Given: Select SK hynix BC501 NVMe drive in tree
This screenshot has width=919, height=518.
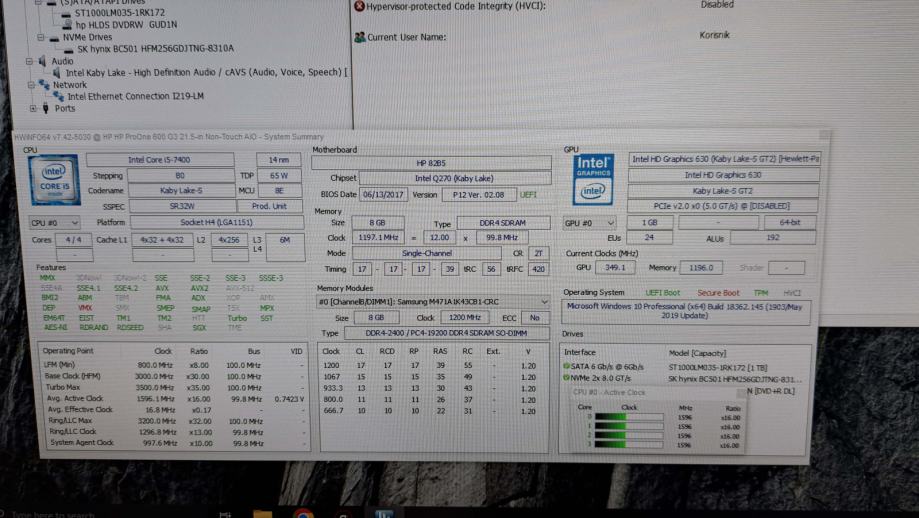Looking at the screenshot, I should click(155, 49).
